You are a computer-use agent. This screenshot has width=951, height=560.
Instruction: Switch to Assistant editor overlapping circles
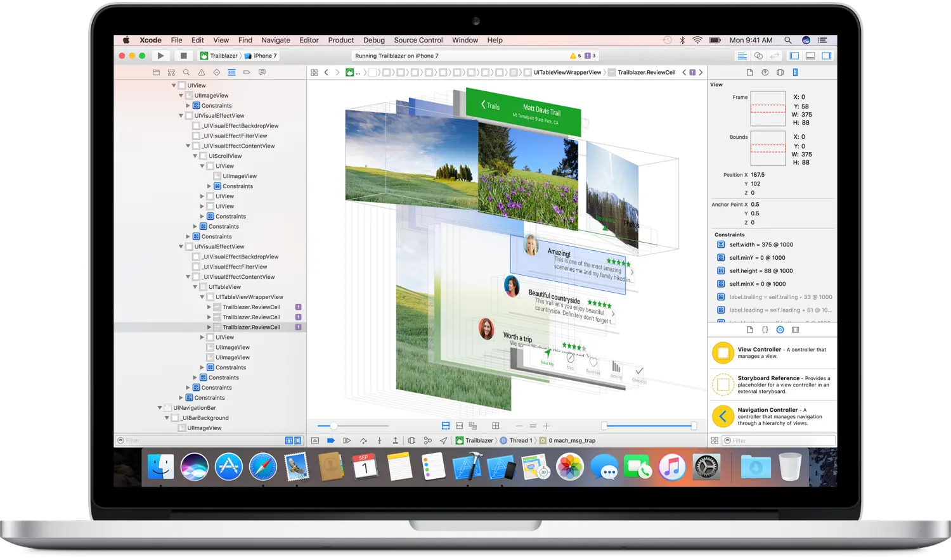point(758,56)
